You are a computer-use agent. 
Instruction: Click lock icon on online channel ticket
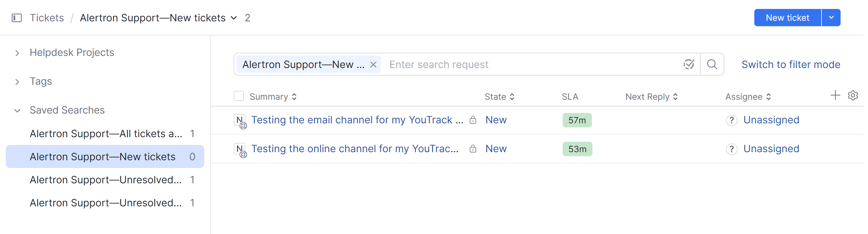(473, 149)
